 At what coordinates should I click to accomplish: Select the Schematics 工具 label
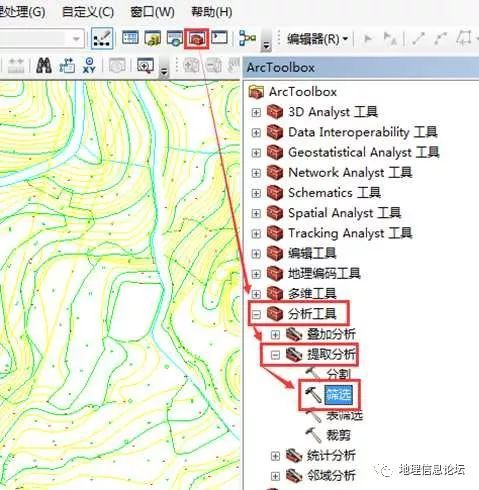click(334, 193)
